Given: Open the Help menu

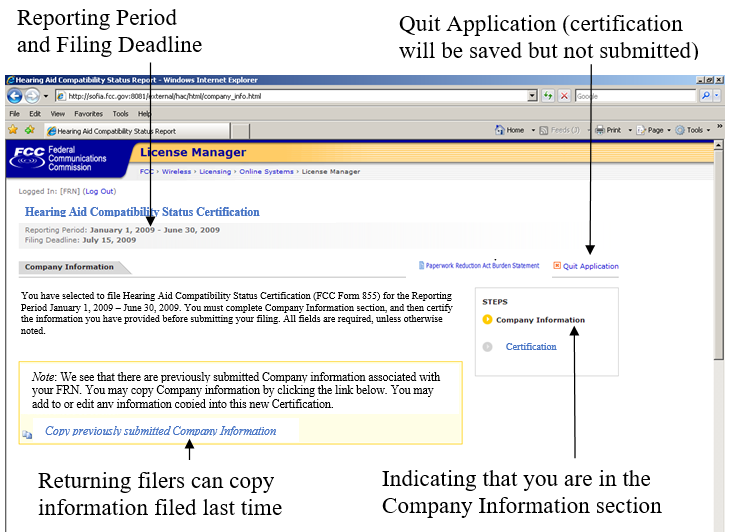Looking at the screenshot, I should pyautogui.click(x=144, y=114).
